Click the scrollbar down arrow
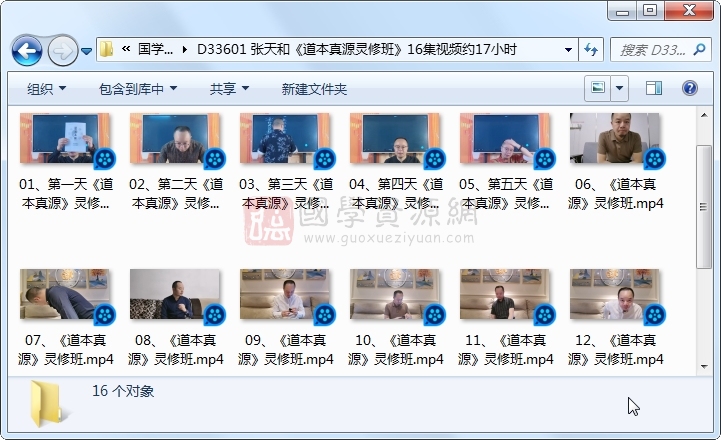 pyautogui.click(x=704, y=366)
